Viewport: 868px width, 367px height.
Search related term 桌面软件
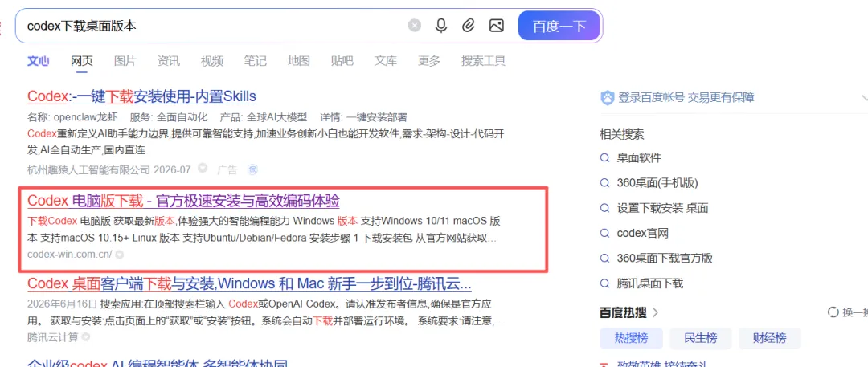pos(640,157)
